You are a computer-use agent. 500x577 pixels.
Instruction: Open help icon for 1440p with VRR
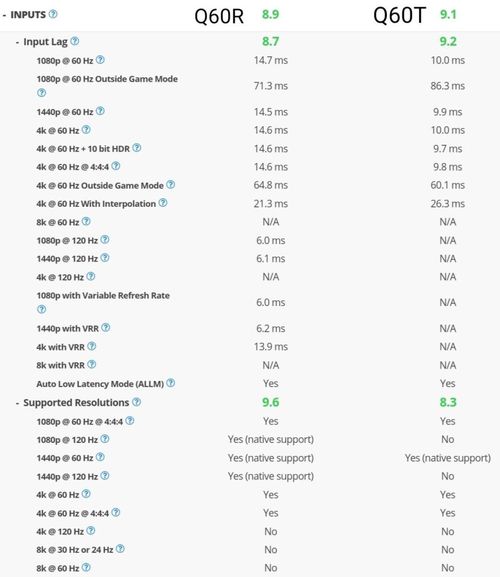coord(106,328)
